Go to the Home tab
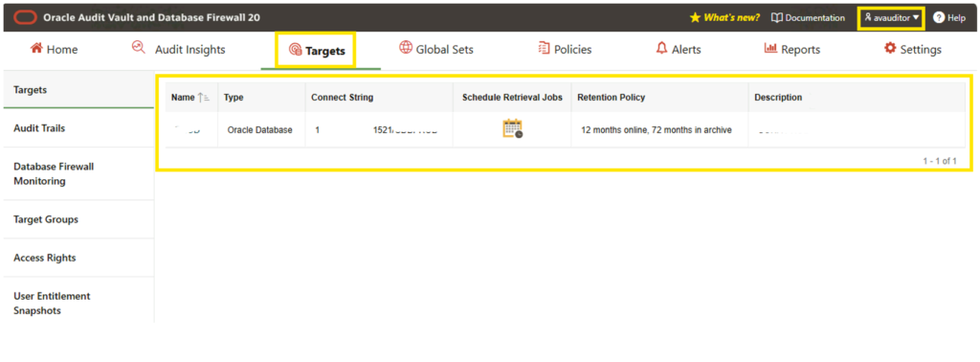980x362 pixels. click(x=54, y=50)
